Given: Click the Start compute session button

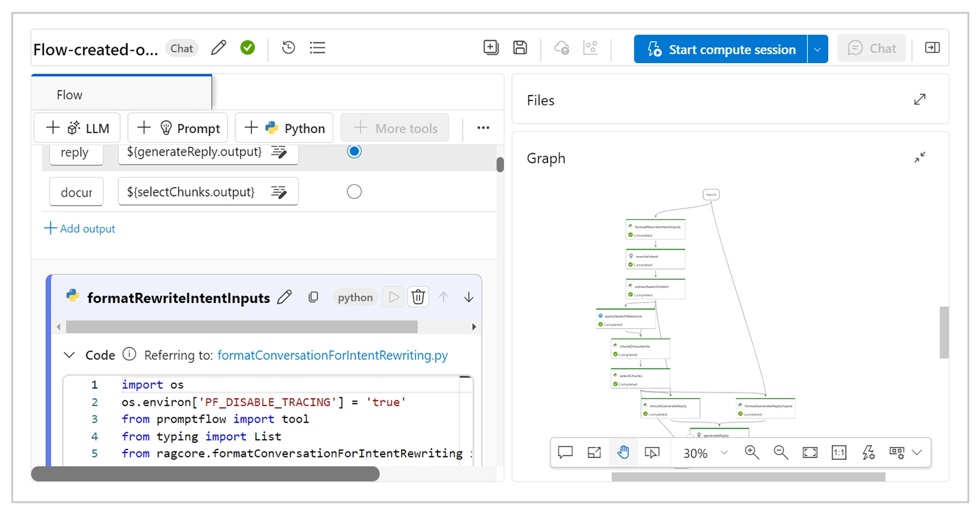Looking at the screenshot, I should (721, 49).
